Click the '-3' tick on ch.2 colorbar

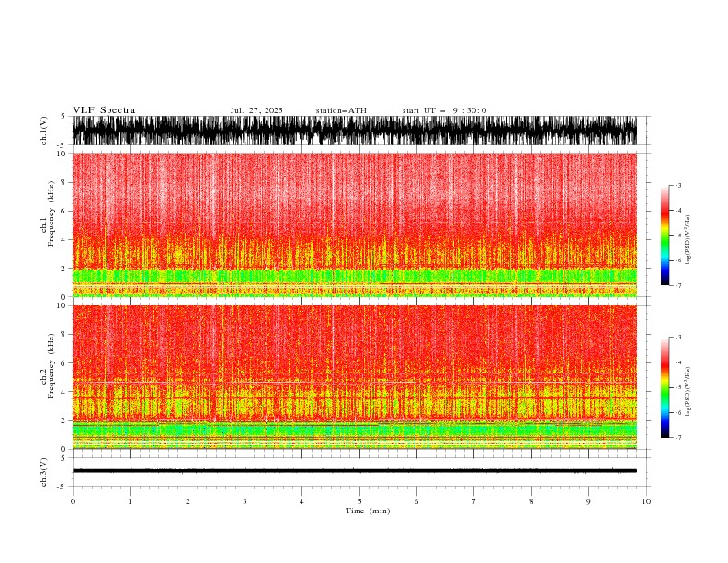click(678, 338)
